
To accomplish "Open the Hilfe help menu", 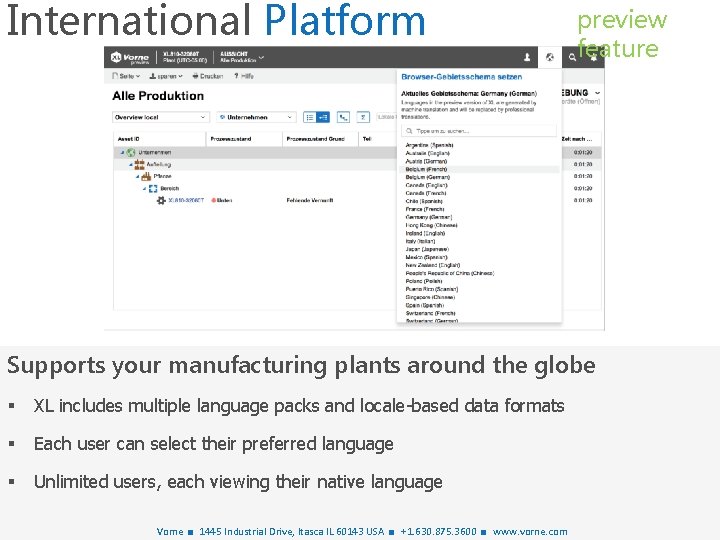I will (x=244, y=76).
